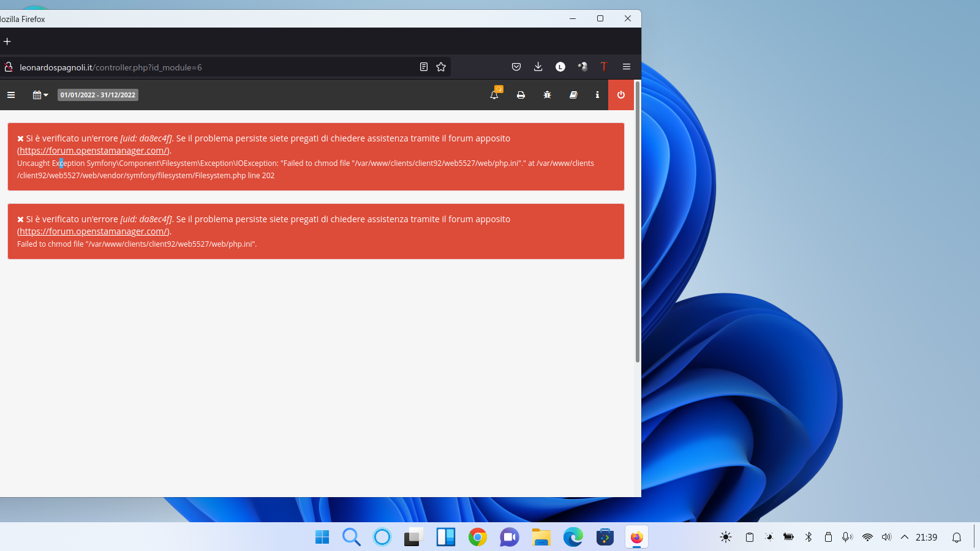The height and width of the screenshot is (551, 980).
Task: Click the page vertical scrollbar
Action: click(x=638, y=221)
